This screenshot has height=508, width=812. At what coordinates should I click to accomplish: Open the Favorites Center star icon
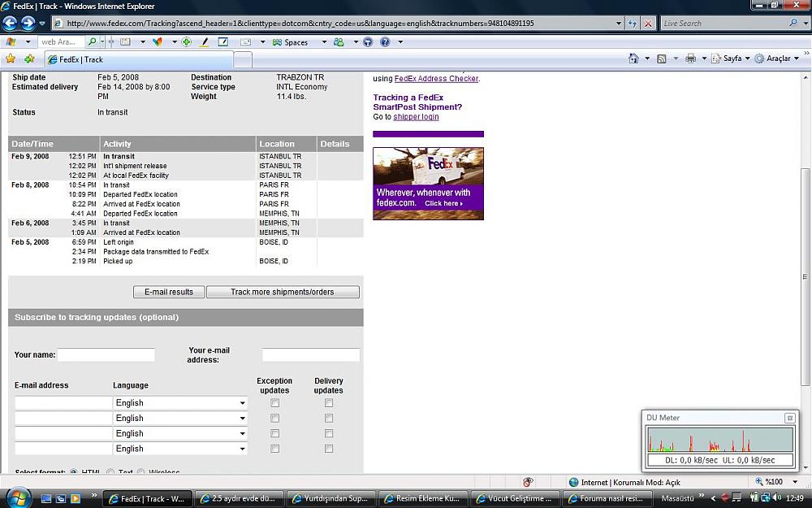click(11, 59)
